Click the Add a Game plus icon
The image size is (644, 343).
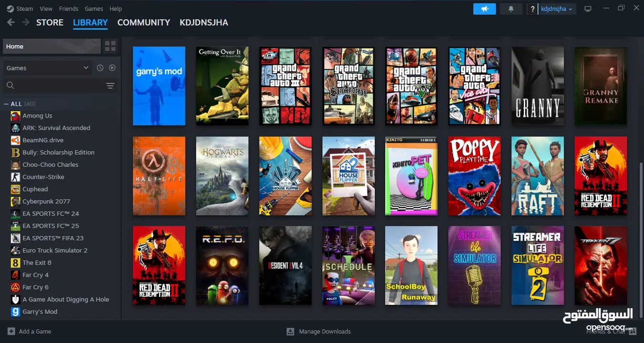11,331
